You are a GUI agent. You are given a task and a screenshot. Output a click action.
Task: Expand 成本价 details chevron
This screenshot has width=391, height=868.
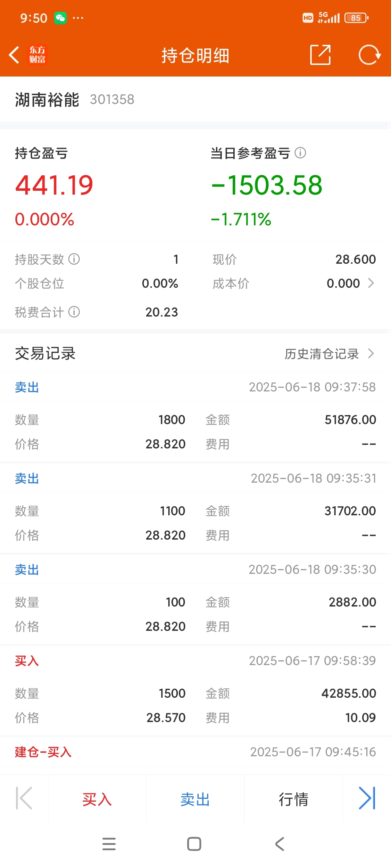(371, 283)
